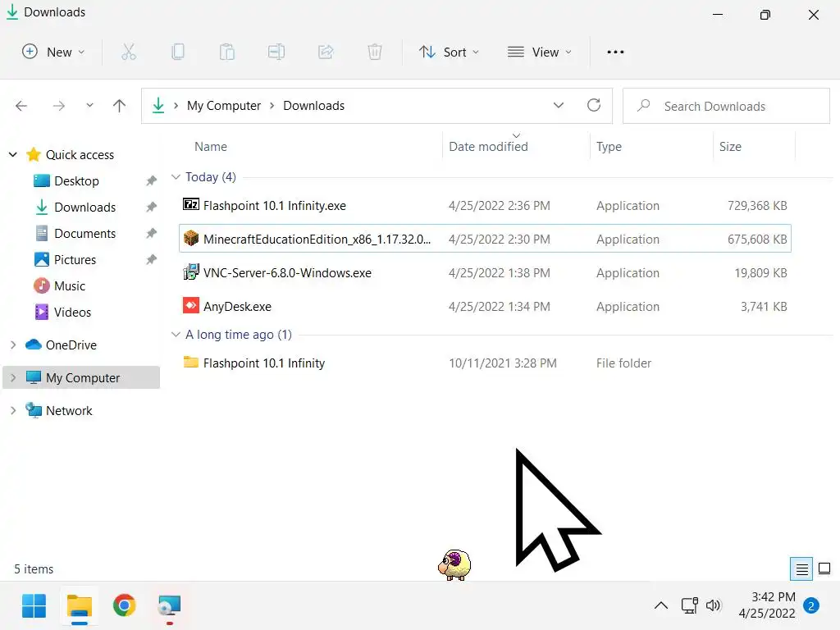
Task: Sort by Date modified column header
Action: (488, 147)
